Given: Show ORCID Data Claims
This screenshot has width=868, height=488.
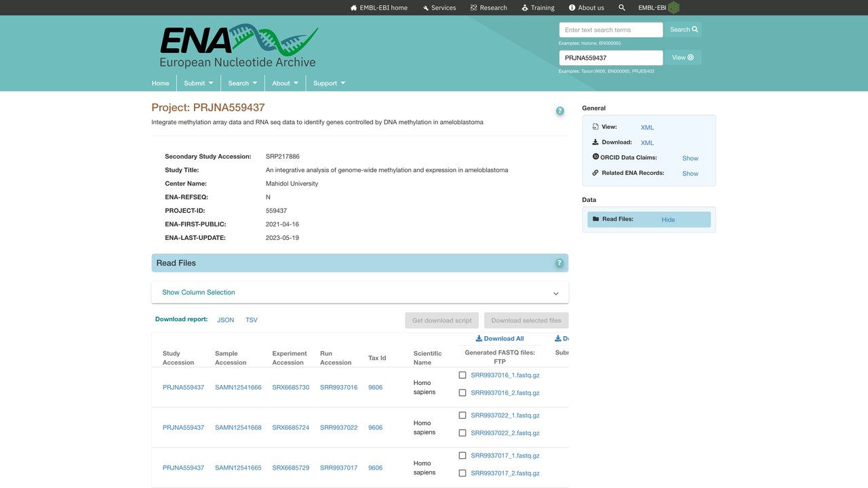Looking at the screenshot, I should point(690,158).
